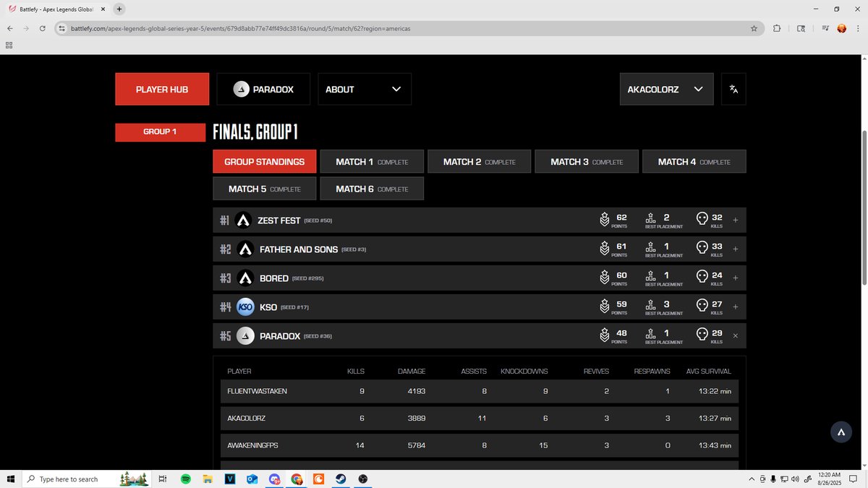Open the Windows Start menu
The height and width of the screenshot is (488, 868).
pyautogui.click(x=10, y=479)
